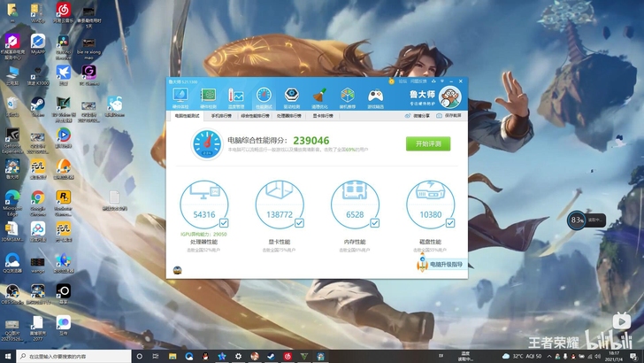The height and width of the screenshot is (363, 644).
Task: Open Microsoft Edge desktop shortcut
Action: tap(11, 203)
